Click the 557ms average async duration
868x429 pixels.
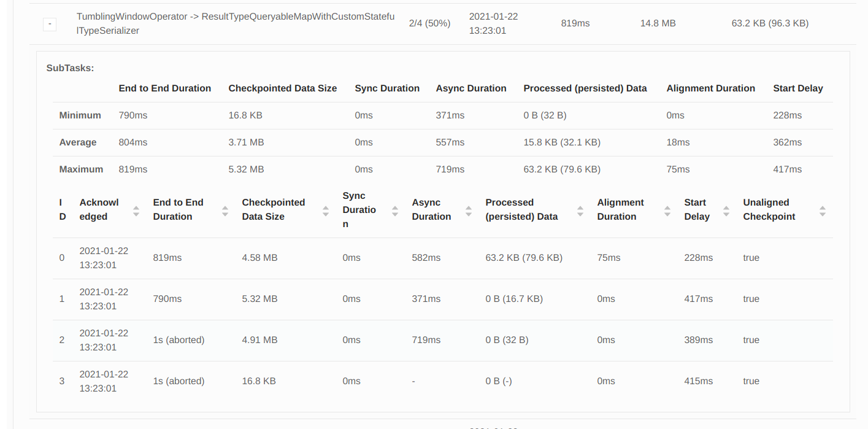[x=450, y=142]
